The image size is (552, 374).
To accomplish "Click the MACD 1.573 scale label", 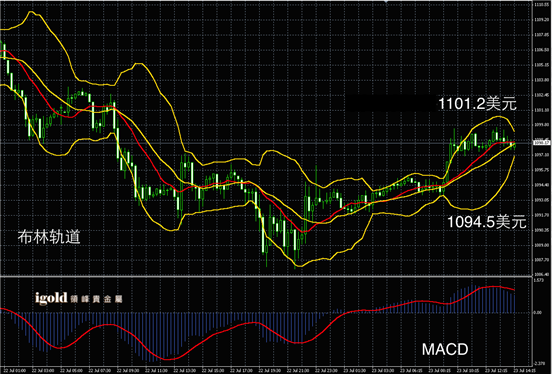I will [x=539, y=280].
